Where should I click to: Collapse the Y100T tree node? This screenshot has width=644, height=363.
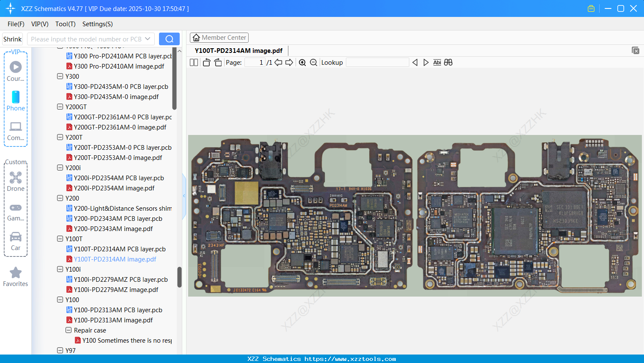click(60, 239)
